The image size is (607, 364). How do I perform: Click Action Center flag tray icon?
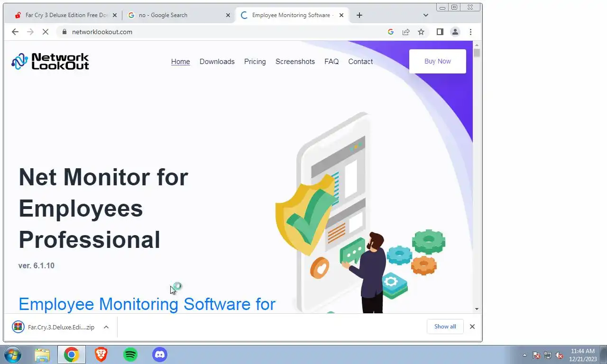coord(536,355)
